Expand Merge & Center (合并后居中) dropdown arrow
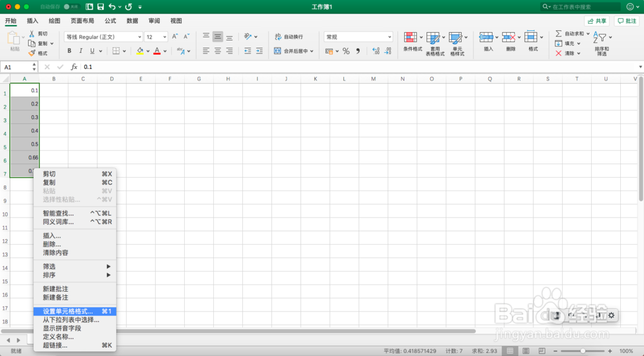 pos(312,52)
